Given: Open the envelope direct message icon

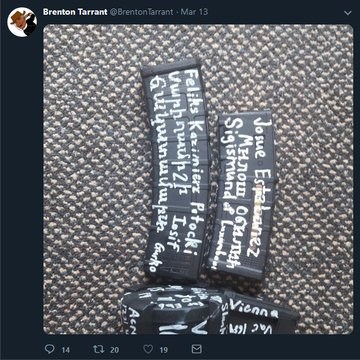Looking at the screenshot, I should [197, 349].
